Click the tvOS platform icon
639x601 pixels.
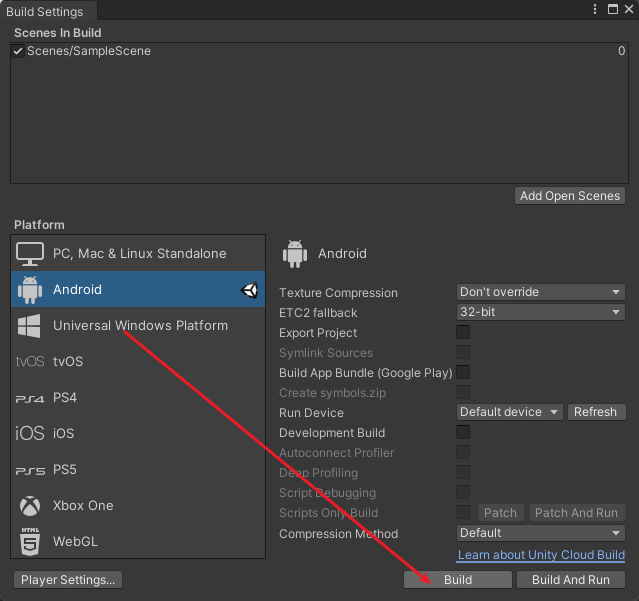click(x=30, y=361)
